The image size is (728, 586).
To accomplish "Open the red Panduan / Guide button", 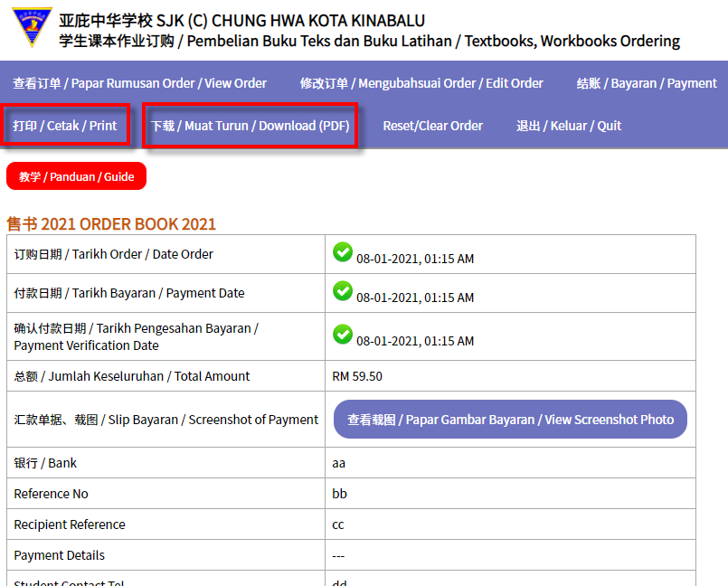I will tap(76, 176).
